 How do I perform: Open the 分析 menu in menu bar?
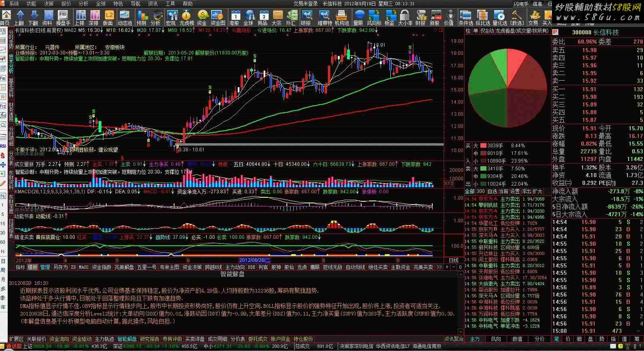pos(83,4)
